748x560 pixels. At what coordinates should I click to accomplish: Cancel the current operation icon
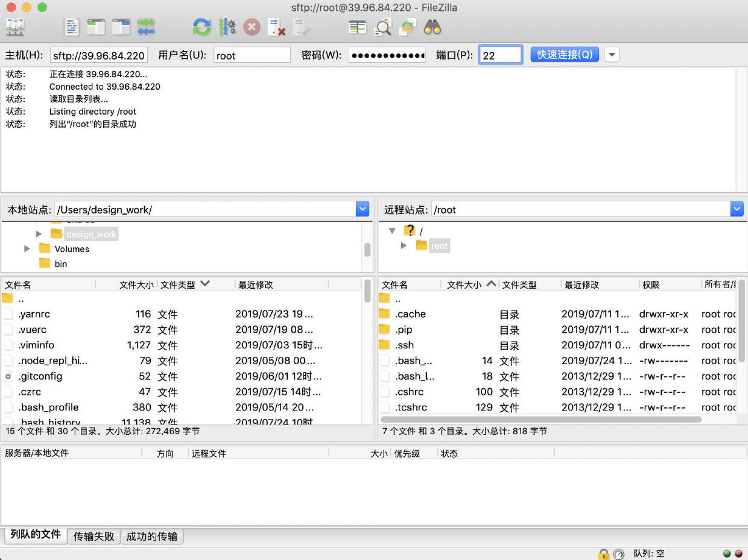coord(252,27)
